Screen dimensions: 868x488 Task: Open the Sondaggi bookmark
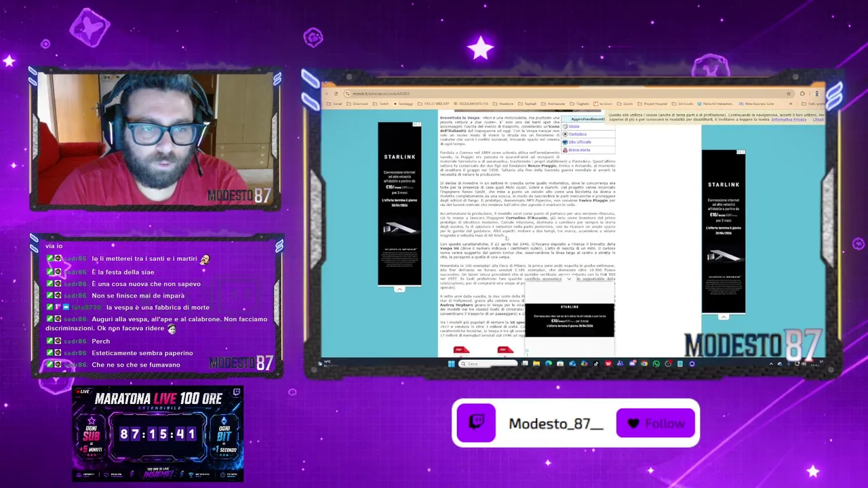403,104
